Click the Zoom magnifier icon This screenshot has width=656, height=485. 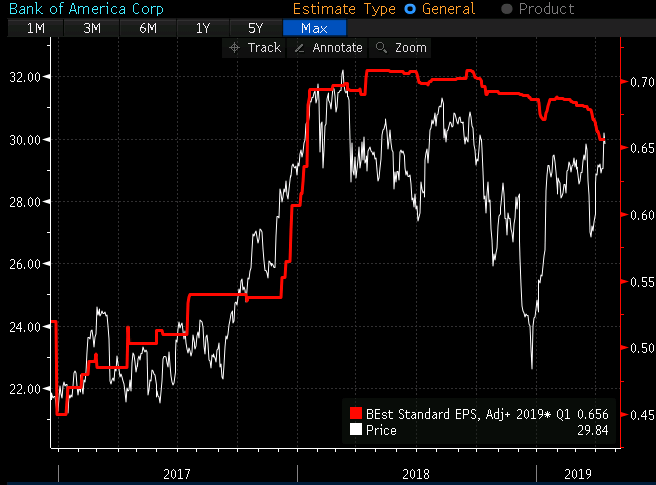381,48
